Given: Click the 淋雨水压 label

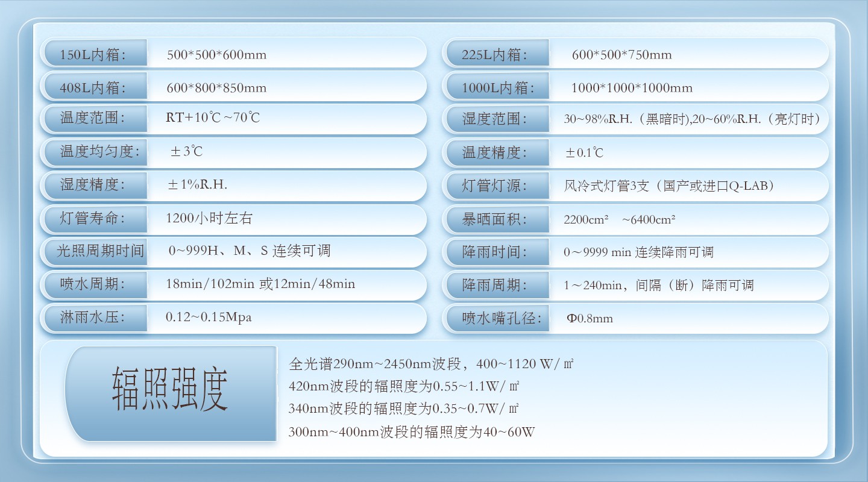Looking at the screenshot, I should 93,317.
